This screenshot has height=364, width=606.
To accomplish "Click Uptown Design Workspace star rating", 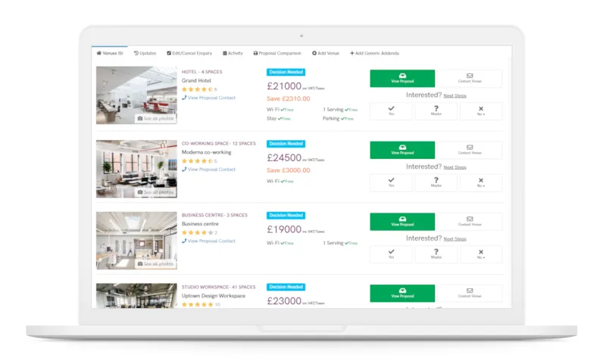I will pyautogui.click(x=197, y=304).
